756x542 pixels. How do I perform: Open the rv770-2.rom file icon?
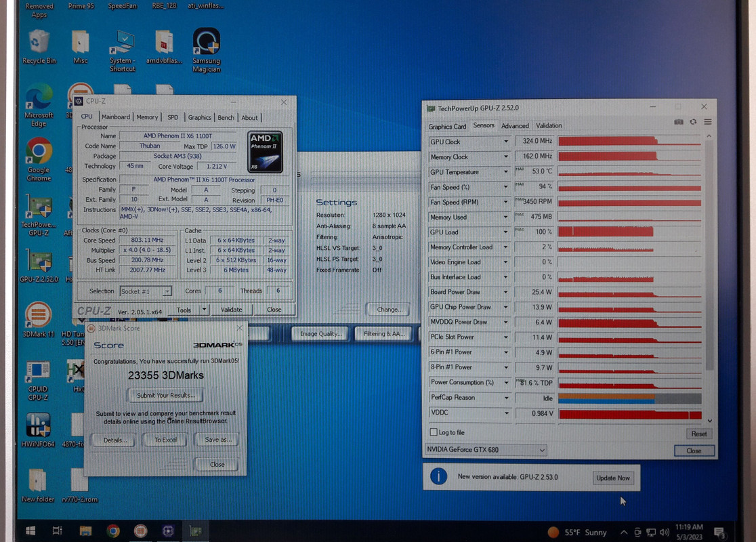tap(79, 485)
